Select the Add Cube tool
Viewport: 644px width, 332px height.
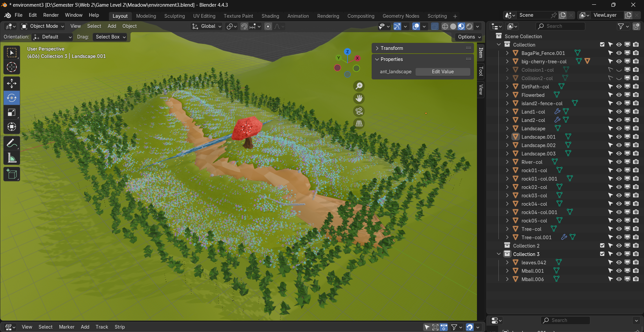coord(12,174)
